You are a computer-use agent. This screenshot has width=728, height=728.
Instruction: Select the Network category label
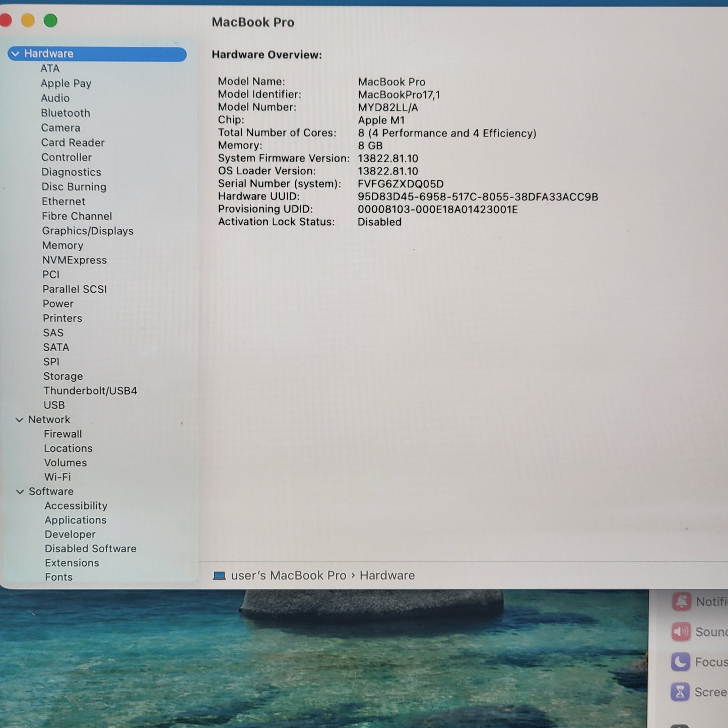tap(49, 420)
